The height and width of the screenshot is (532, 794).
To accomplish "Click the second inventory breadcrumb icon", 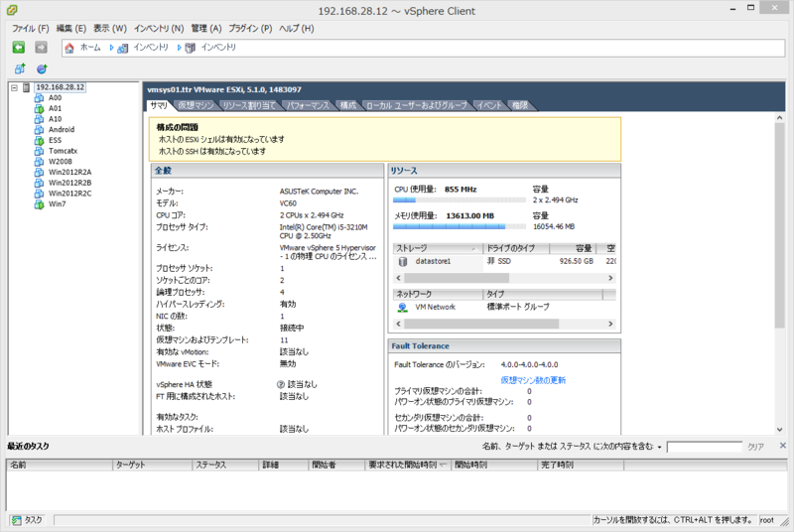I will click(x=191, y=48).
